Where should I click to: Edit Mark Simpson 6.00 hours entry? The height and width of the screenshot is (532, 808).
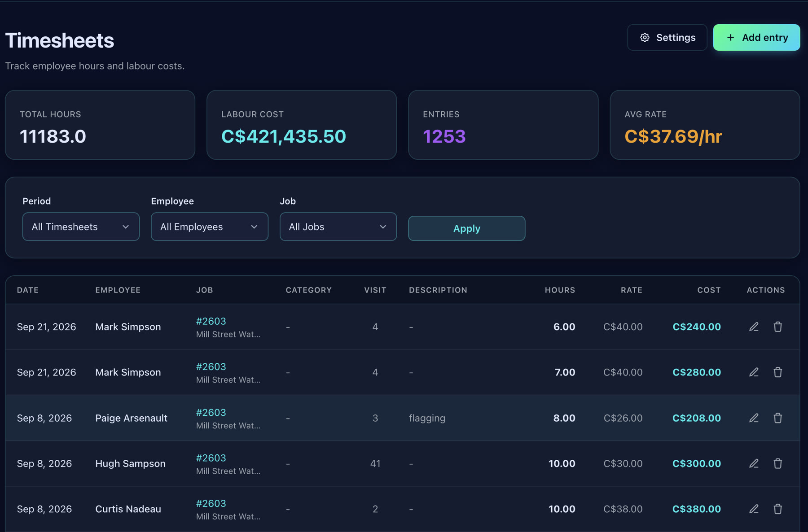coord(754,327)
